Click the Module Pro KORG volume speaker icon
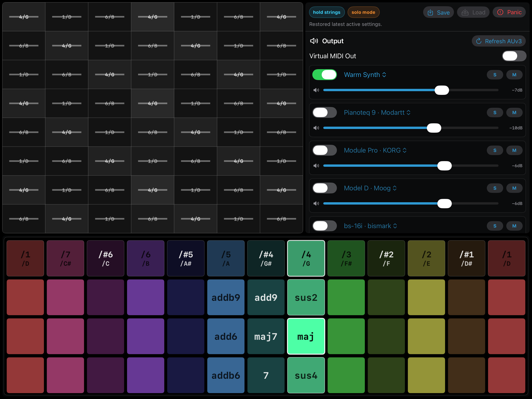The height and width of the screenshot is (399, 532). pyautogui.click(x=316, y=166)
